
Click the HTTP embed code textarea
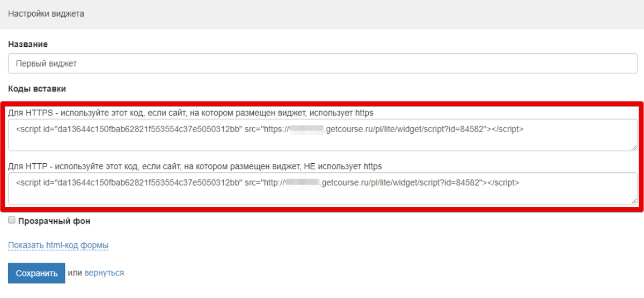coord(323,188)
